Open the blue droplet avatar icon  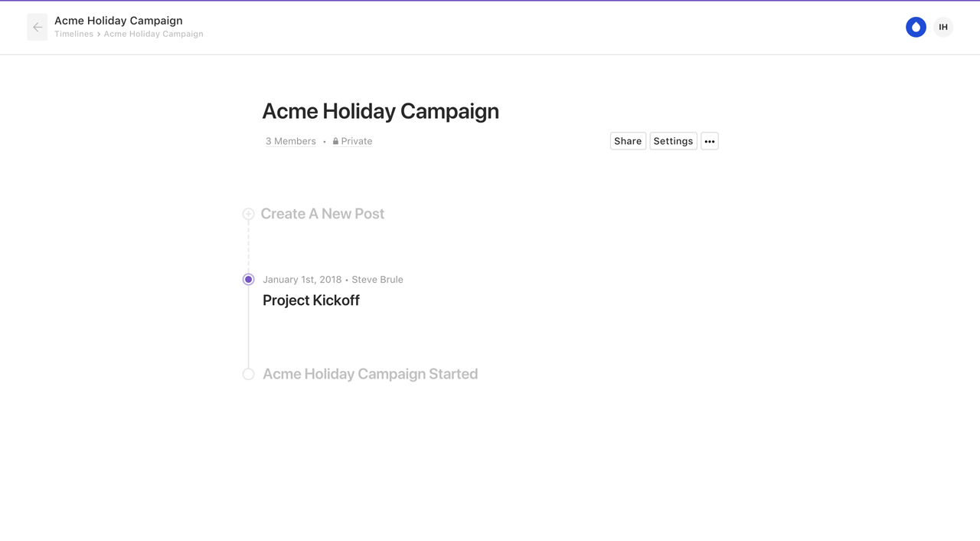pyautogui.click(x=916, y=27)
